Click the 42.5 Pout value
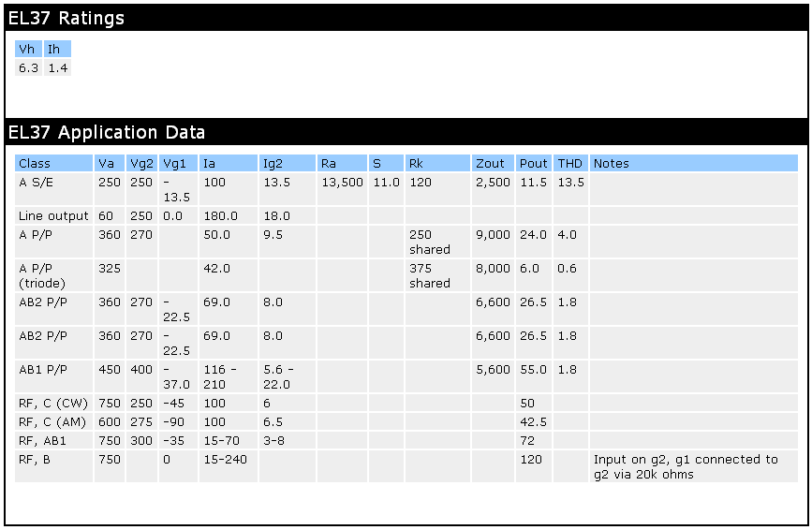 point(534,421)
